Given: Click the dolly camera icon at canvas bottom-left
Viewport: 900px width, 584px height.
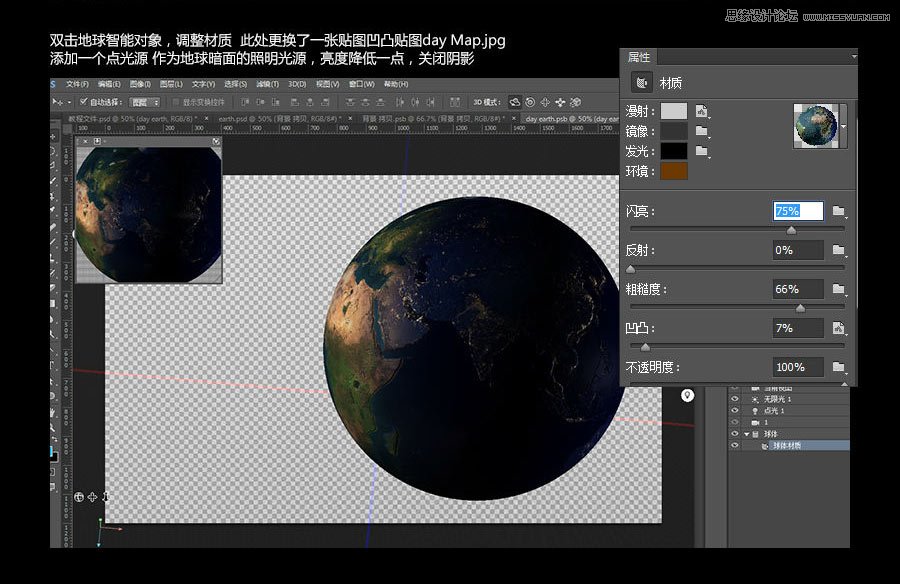Looking at the screenshot, I should tap(105, 497).
